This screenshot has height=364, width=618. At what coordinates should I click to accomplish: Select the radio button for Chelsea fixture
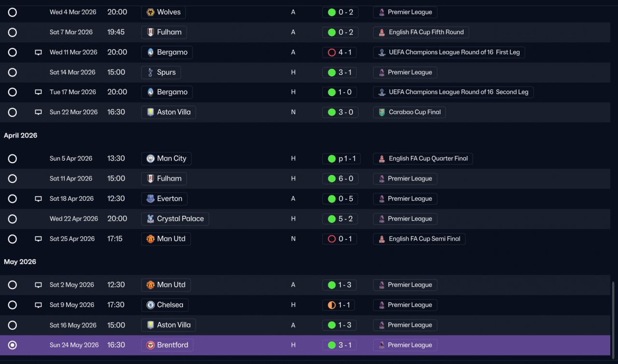[13, 305]
